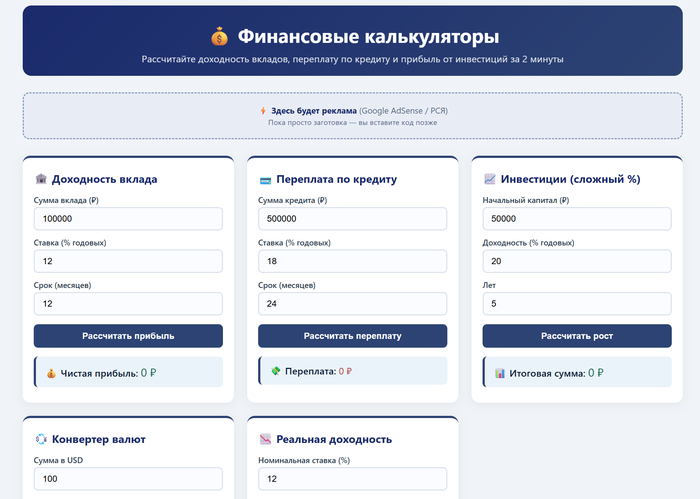Click the Чистая прибыль result value 0 ₽

(x=149, y=373)
